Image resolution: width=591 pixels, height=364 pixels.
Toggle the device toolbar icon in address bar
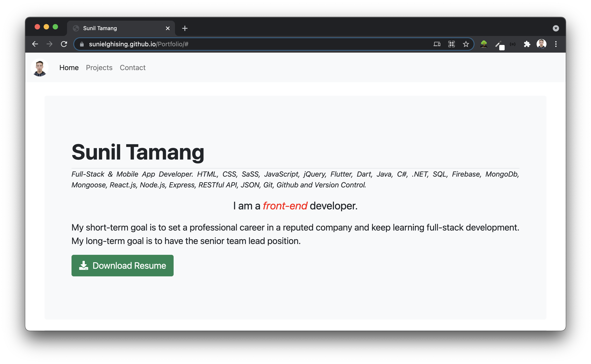click(437, 44)
